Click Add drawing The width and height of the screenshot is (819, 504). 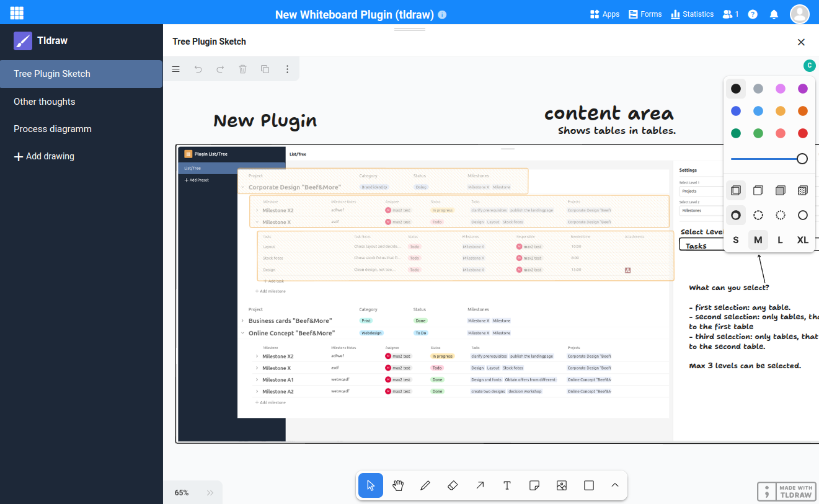tap(44, 156)
